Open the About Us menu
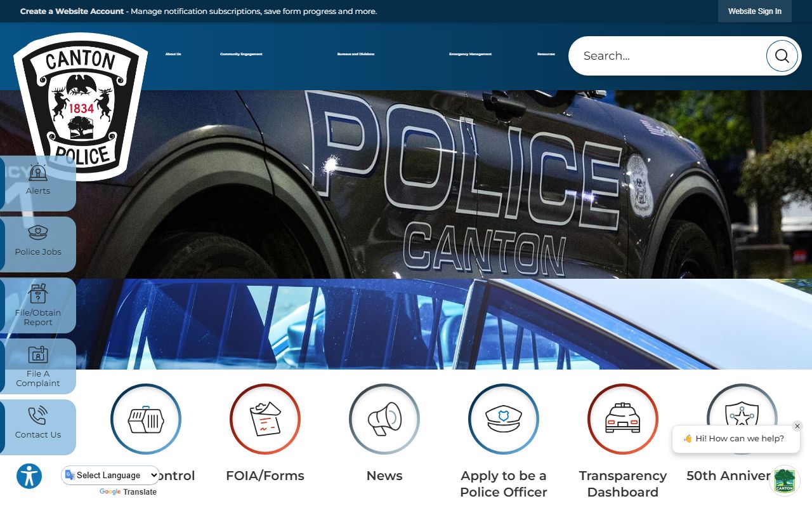The image size is (812, 508). [x=173, y=54]
